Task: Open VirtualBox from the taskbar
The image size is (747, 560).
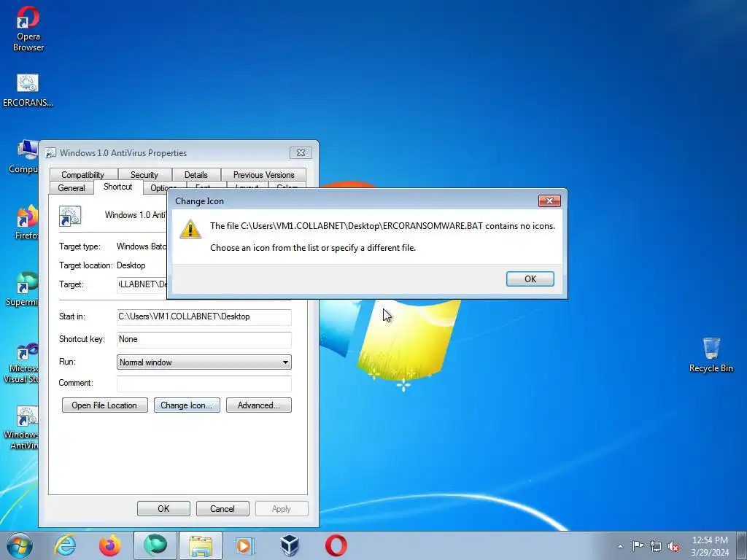Action: [x=290, y=545]
